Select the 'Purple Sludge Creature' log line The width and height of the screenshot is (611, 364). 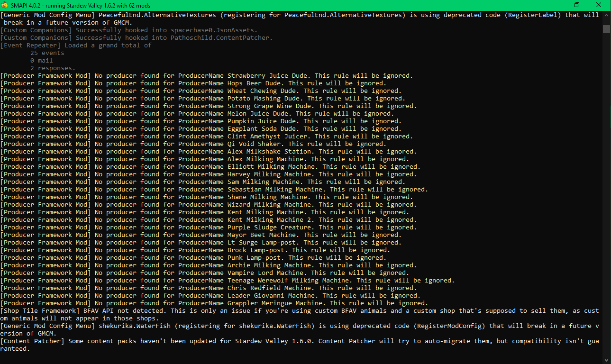click(209, 227)
